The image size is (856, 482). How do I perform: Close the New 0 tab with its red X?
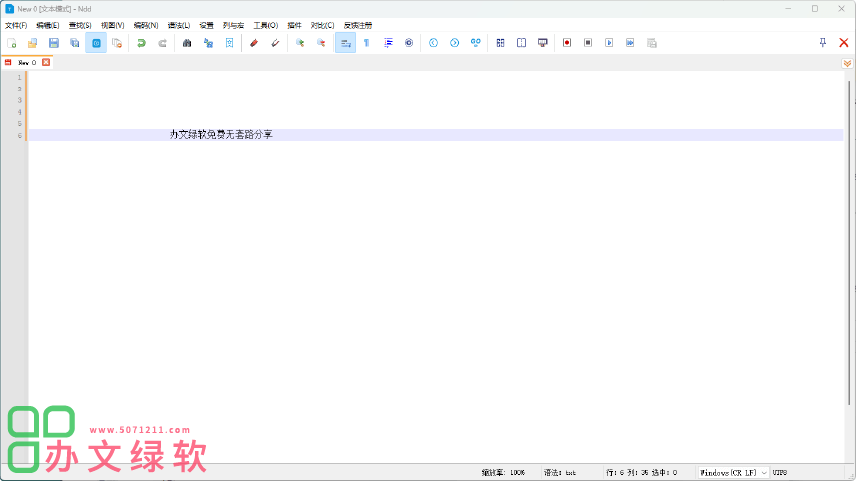[46, 62]
